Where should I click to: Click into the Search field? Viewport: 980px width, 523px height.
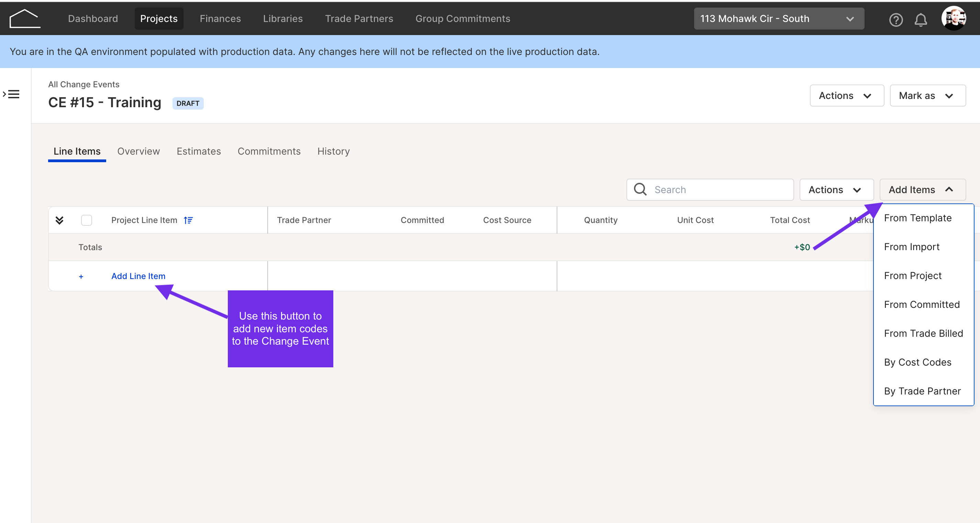pos(710,189)
